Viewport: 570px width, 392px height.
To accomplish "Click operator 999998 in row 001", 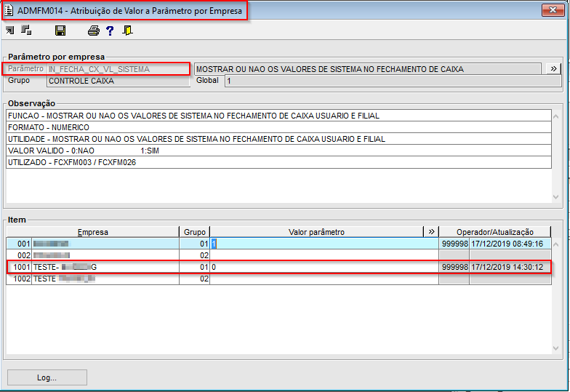I will point(454,244).
